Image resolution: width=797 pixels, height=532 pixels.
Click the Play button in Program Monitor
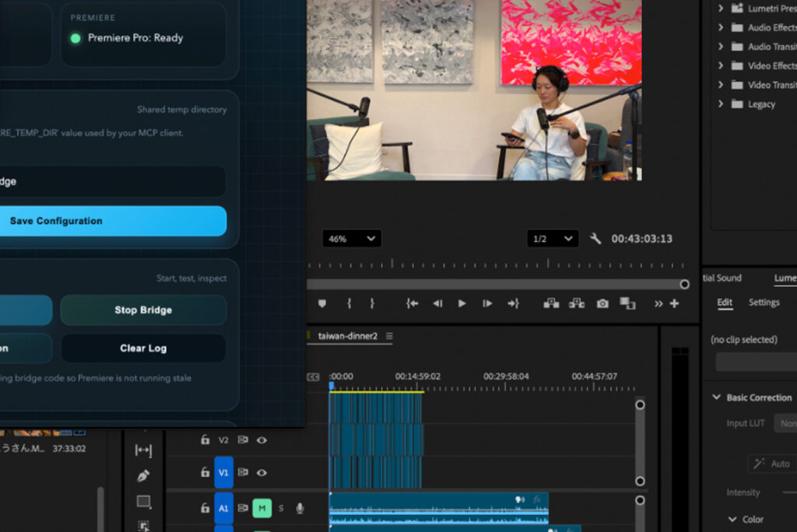pyautogui.click(x=462, y=304)
